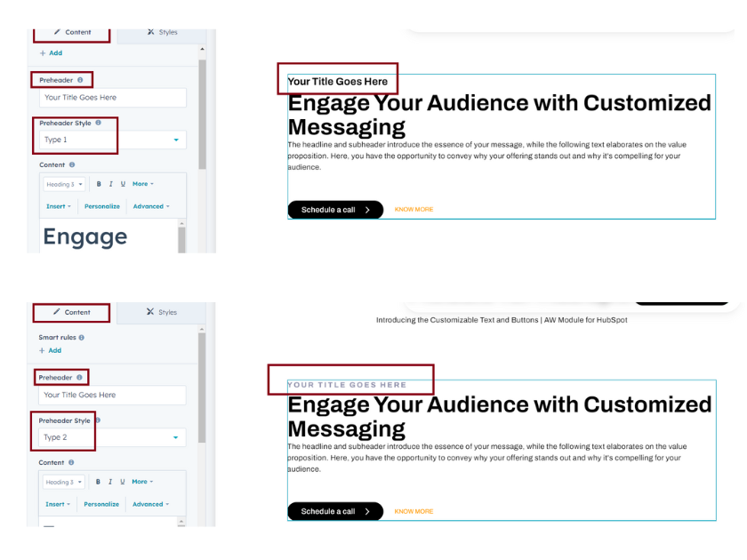Switch to the Styles tab in upper panel

[162, 32]
